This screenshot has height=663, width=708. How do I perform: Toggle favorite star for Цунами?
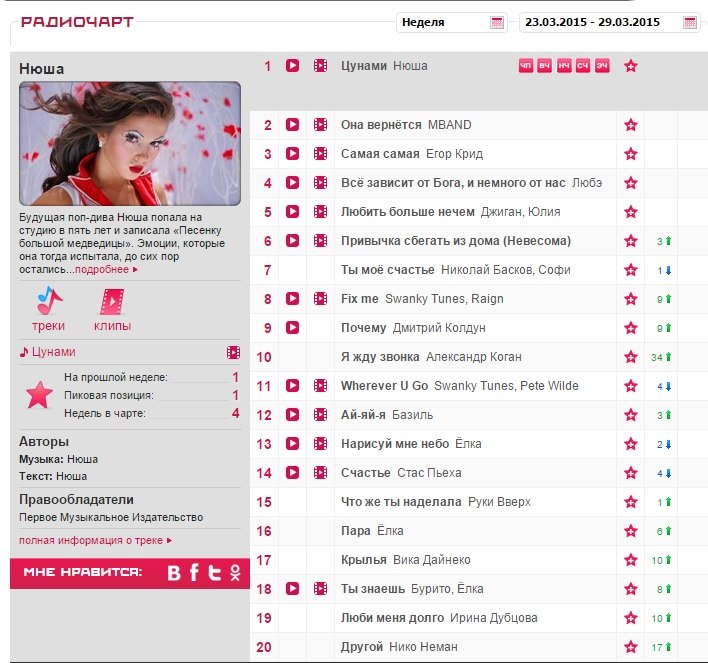630,66
